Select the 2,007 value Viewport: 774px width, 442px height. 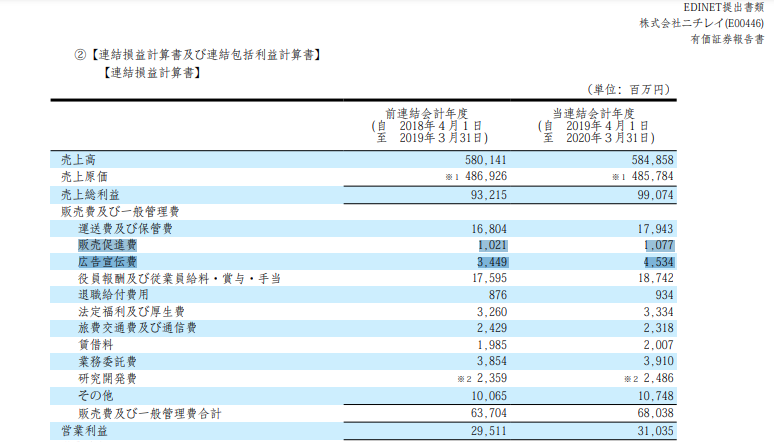click(658, 345)
